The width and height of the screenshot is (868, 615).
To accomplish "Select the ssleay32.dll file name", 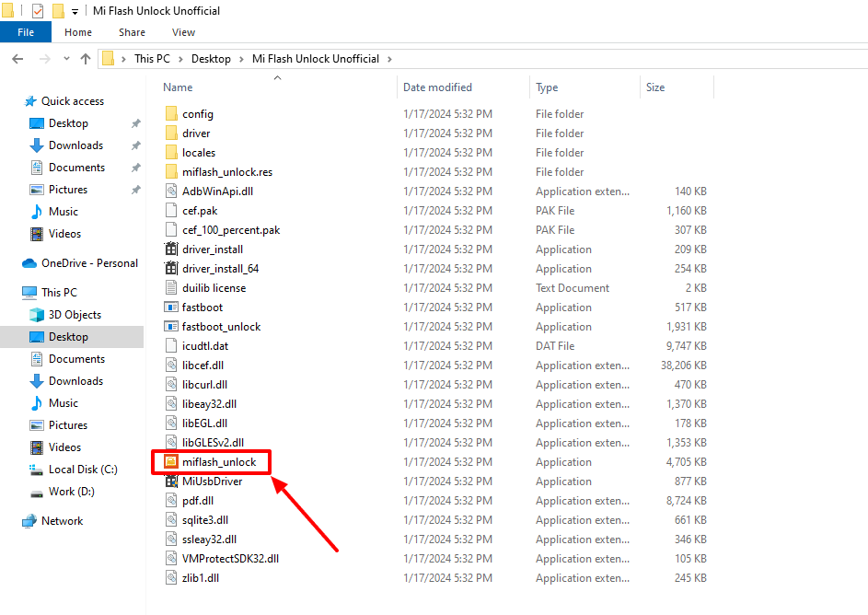I will [x=209, y=540].
